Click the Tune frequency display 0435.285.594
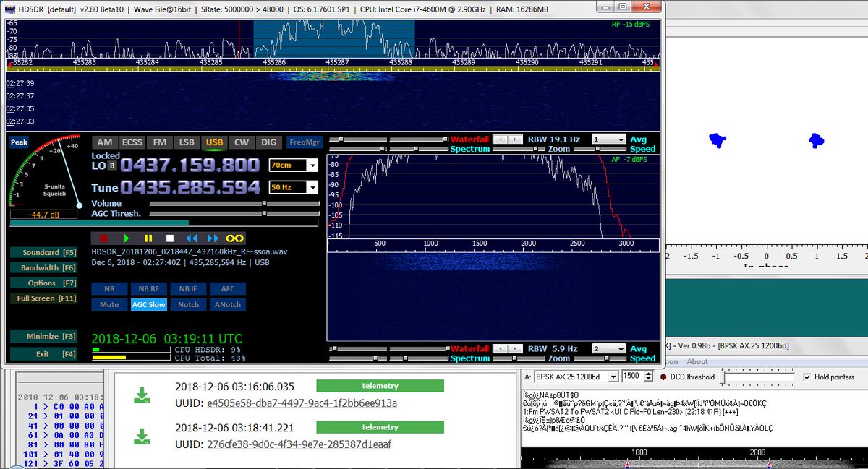This screenshot has height=469, width=868. point(190,188)
